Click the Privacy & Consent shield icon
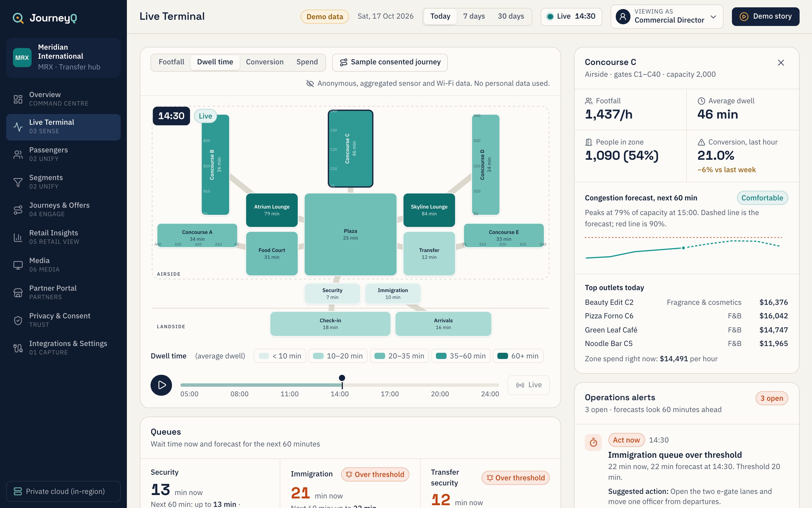Viewport: 812px width, 508px height. (x=18, y=320)
